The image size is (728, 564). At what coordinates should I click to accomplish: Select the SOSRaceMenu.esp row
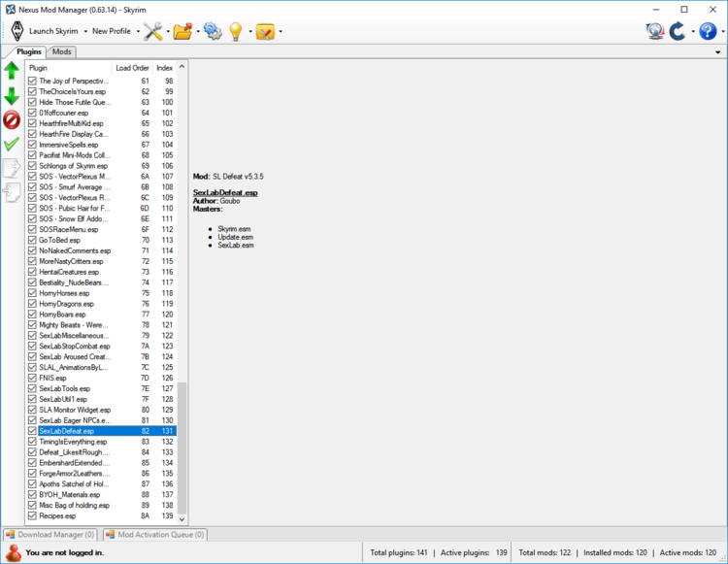101,229
